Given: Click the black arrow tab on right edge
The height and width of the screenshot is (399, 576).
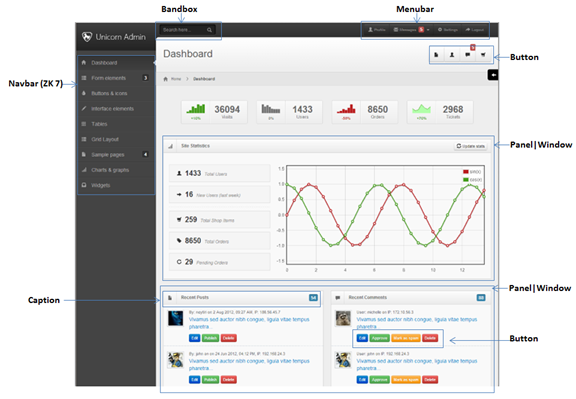Looking at the screenshot, I should [x=493, y=75].
